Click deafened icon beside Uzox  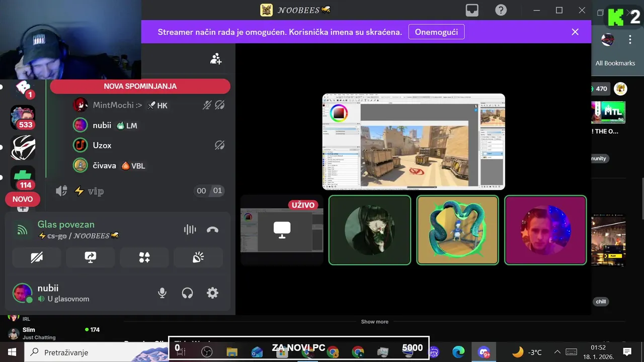click(220, 145)
